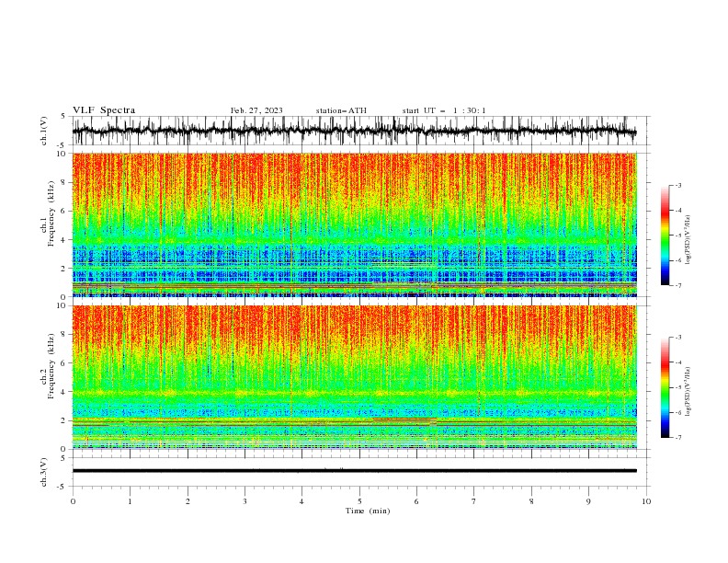
Task: Click time axis tick label "5"
Action: 359,501
